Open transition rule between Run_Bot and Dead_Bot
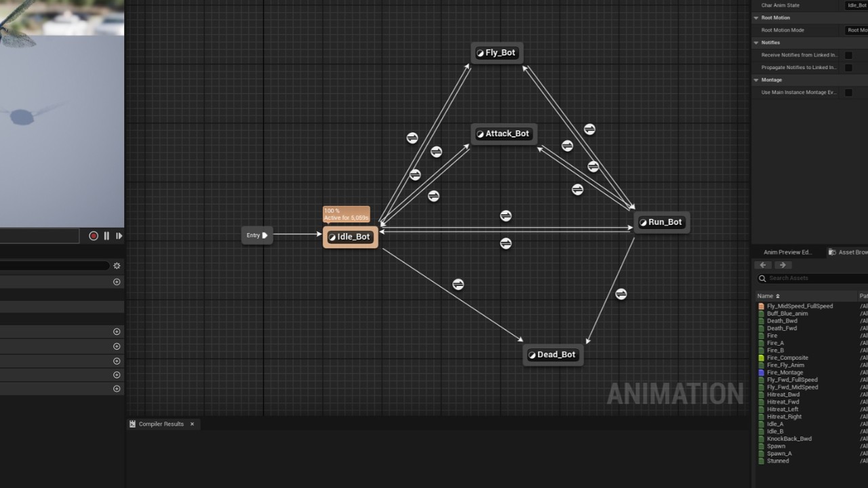868x488 pixels. click(622, 294)
